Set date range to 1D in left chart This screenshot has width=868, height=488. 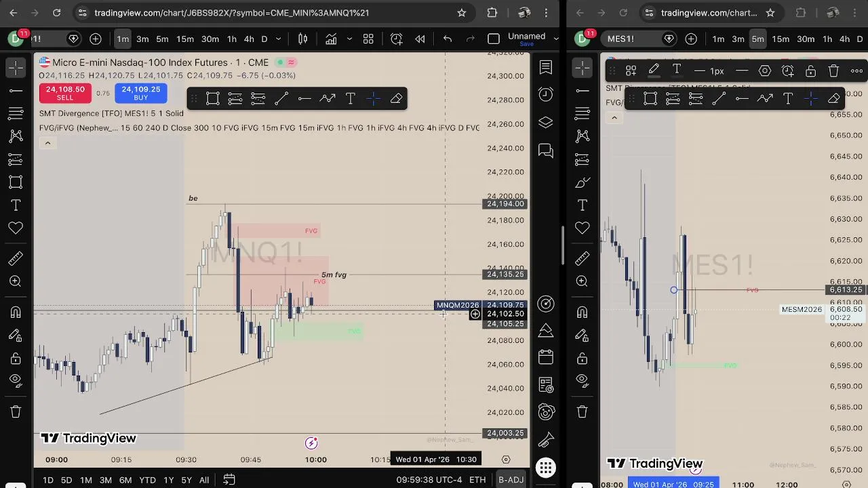pyautogui.click(x=48, y=480)
